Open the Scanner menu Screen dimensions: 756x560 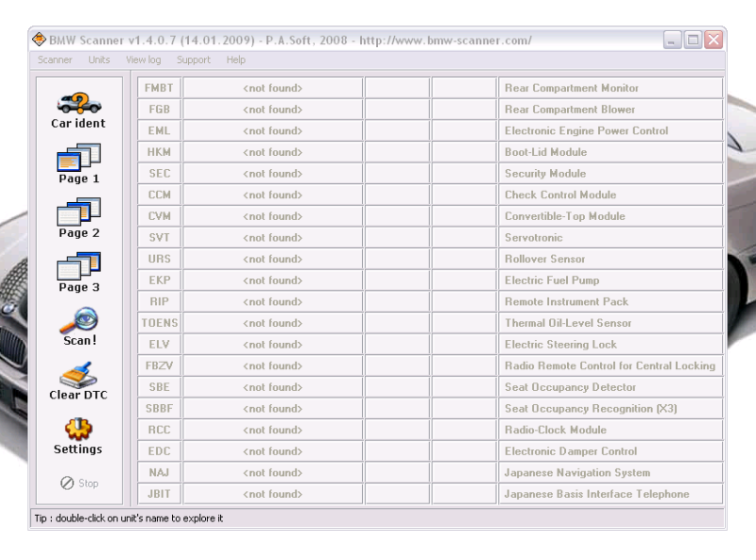[55, 59]
